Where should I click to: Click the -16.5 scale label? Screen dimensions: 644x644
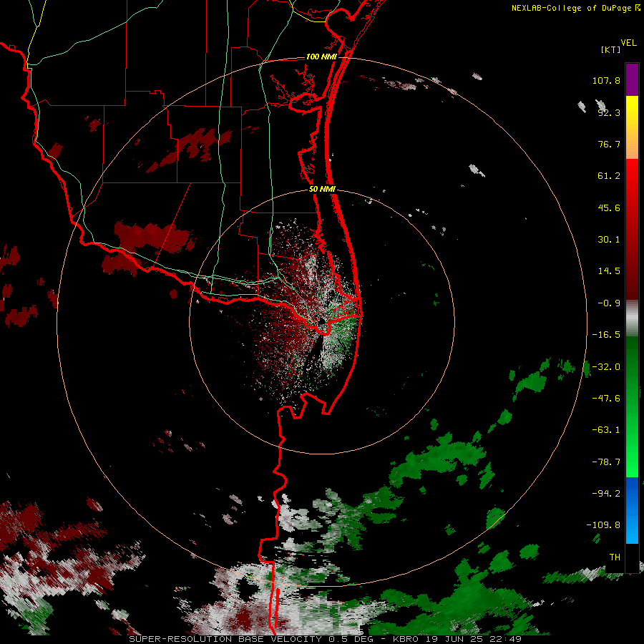(x=606, y=335)
